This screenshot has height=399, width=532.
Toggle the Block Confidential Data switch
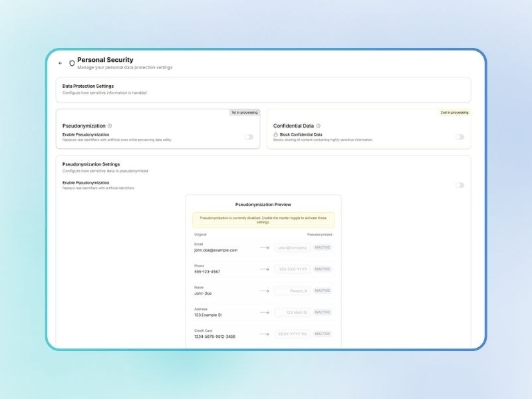pos(460,137)
